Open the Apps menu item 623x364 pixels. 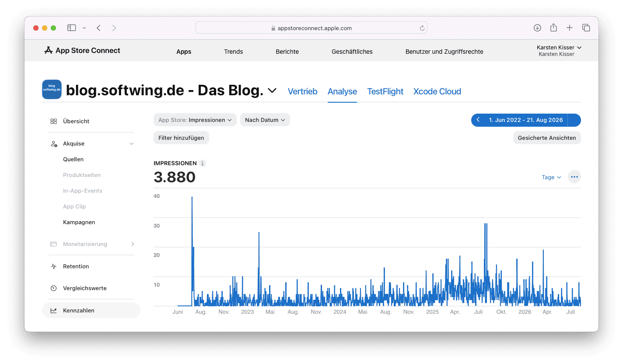click(184, 52)
